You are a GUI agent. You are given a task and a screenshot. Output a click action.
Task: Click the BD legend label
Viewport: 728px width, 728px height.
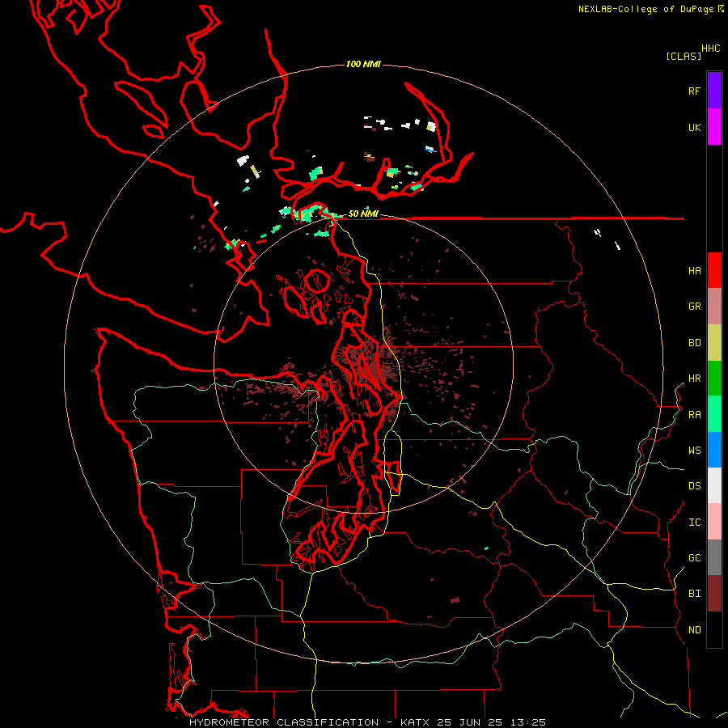point(695,343)
